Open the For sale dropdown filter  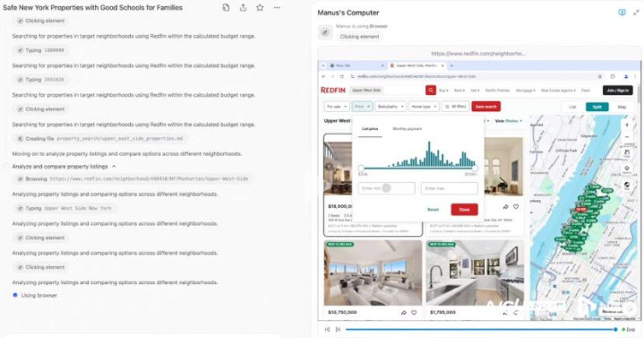tap(337, 107)
